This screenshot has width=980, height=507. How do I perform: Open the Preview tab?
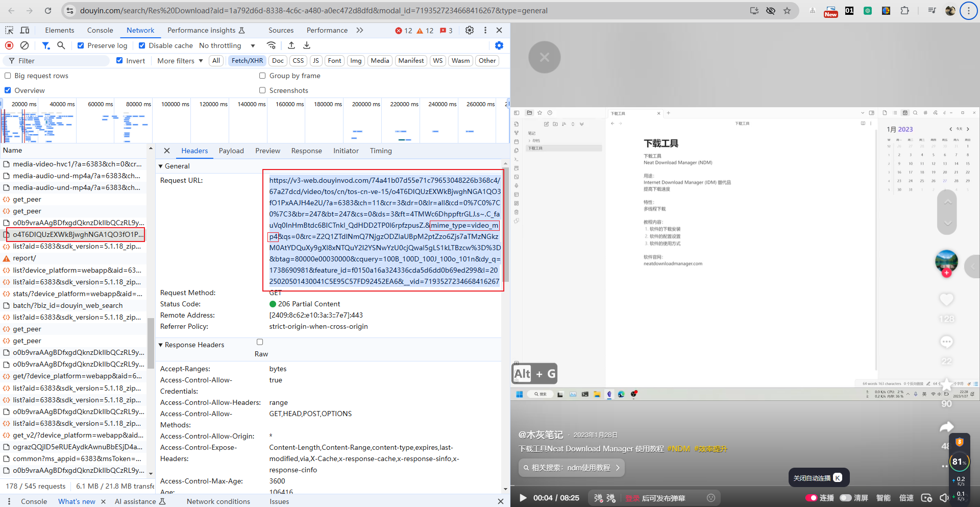[267, 151]
